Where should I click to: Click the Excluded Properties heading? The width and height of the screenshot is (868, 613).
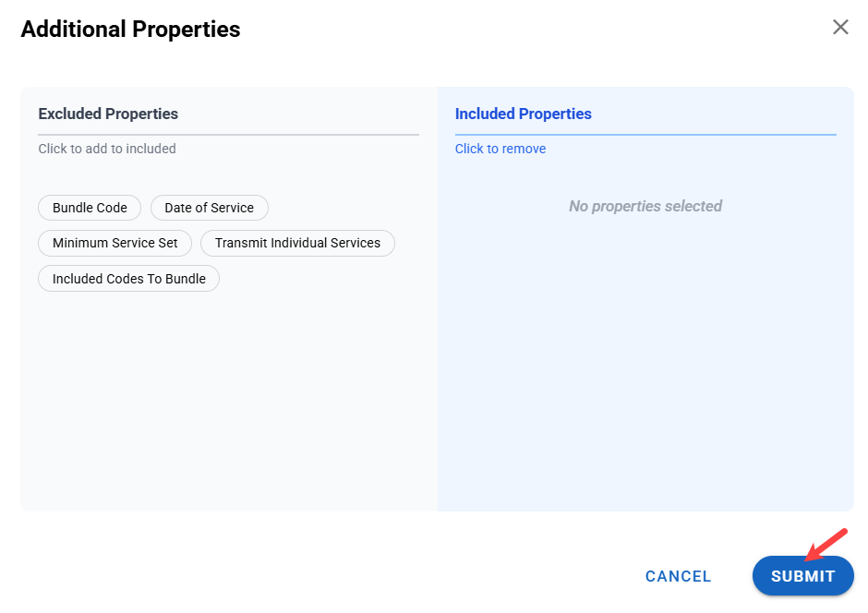click(x=108, y=114)
